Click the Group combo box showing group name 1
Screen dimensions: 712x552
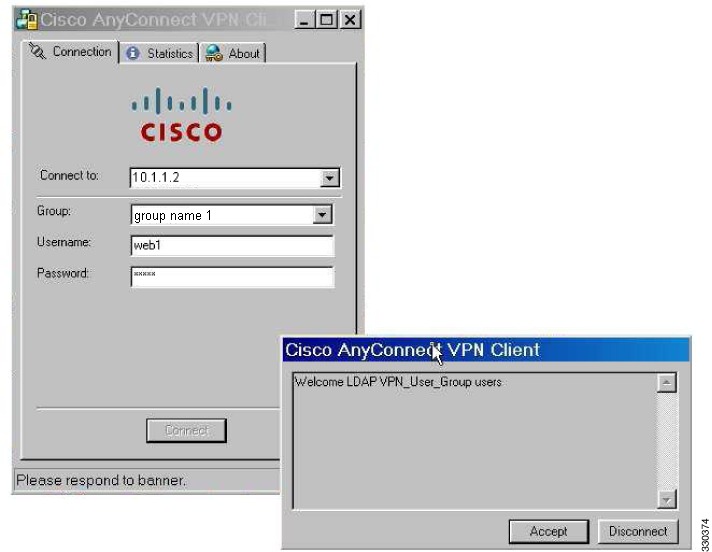click(232, 215)
